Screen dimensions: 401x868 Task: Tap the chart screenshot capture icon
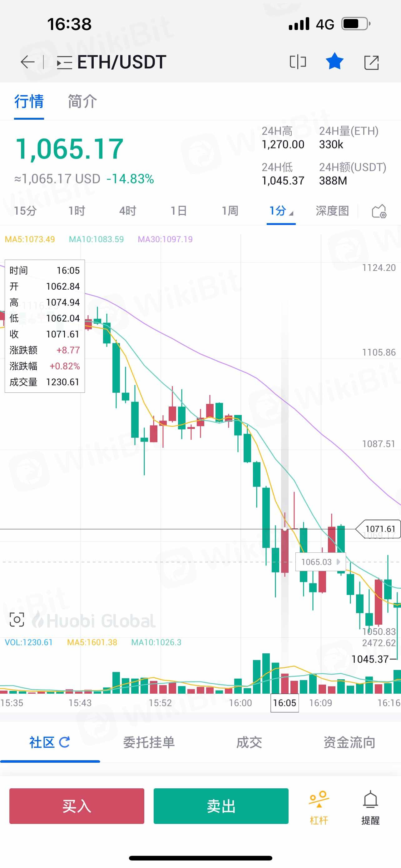click(17, 619)
